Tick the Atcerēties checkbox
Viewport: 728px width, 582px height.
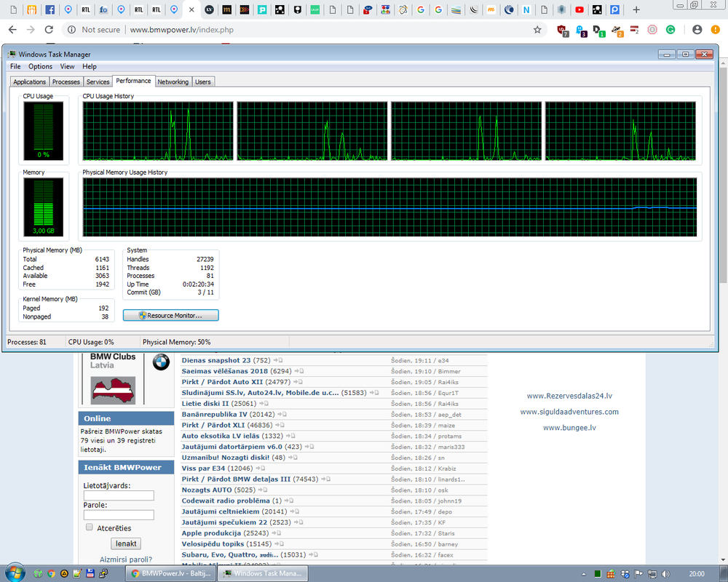[x=89, y=527]
